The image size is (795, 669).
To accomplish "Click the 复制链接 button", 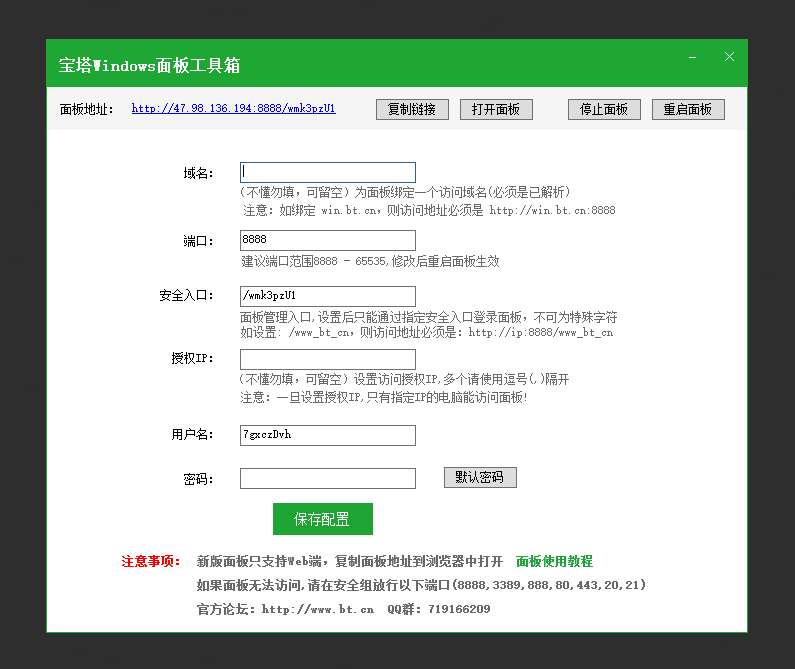I will [412, 110].
